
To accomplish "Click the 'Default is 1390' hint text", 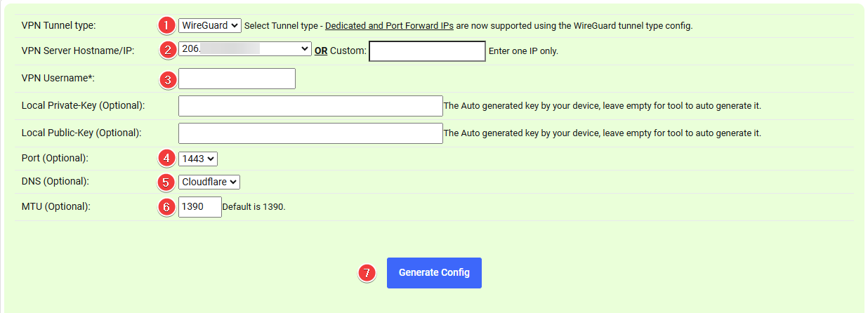I will [254, 208].
